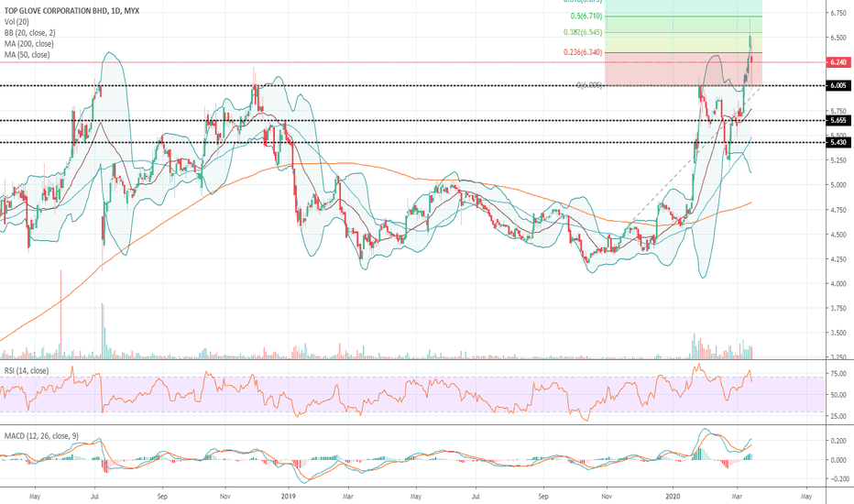Select the MA (200, close) indicator label
The width and height of the screenshot is (854, 504).
point(29,44)
